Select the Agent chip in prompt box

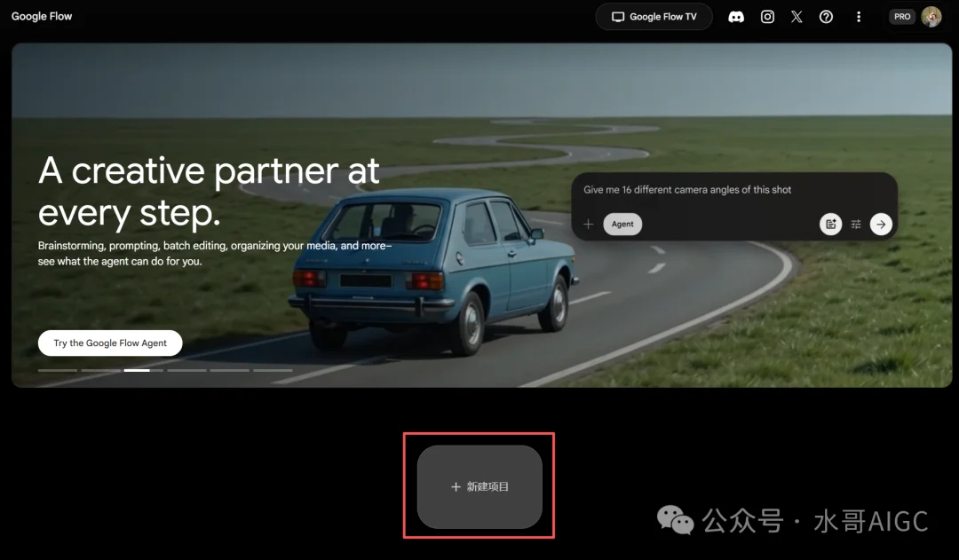622,225
